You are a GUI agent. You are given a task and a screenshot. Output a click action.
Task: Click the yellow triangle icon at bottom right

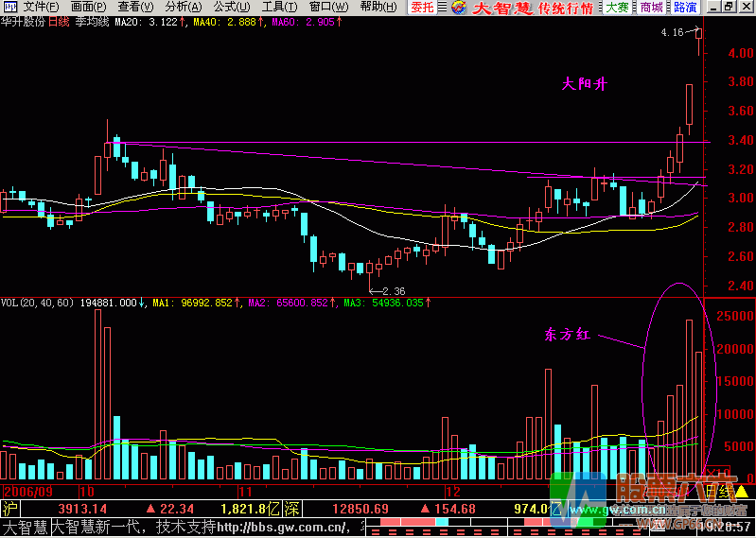pyautogui.click(x=741, y=492)
